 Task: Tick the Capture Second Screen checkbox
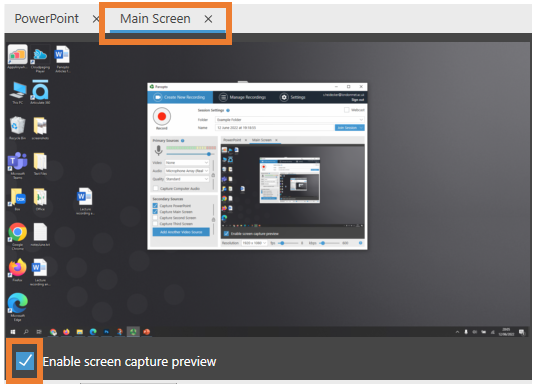(x=155, y=218)
